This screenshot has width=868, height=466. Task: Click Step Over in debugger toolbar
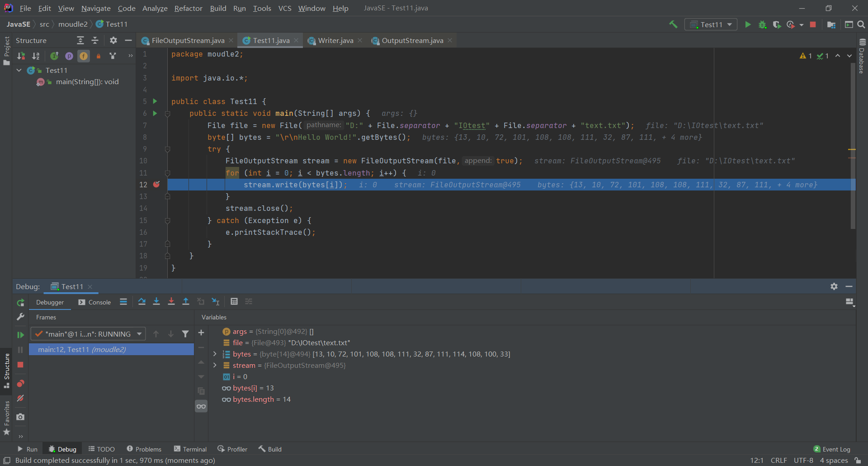142,302
